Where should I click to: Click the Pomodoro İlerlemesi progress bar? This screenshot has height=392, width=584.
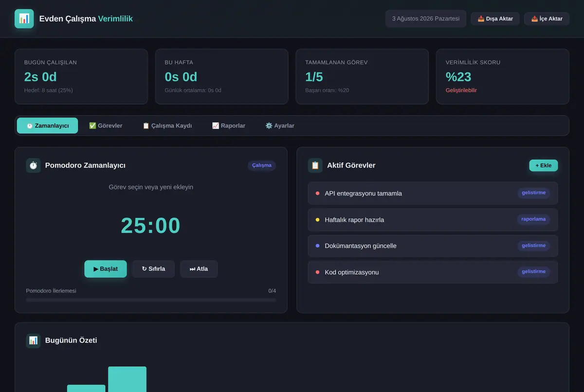pyautogui.click(x=151, y=300)
